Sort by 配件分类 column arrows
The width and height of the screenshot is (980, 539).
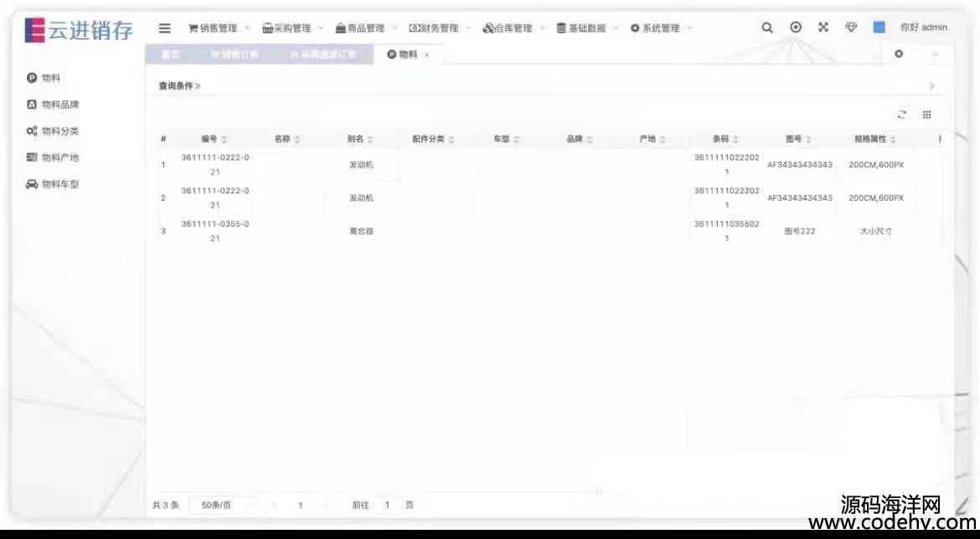[451, 139]
